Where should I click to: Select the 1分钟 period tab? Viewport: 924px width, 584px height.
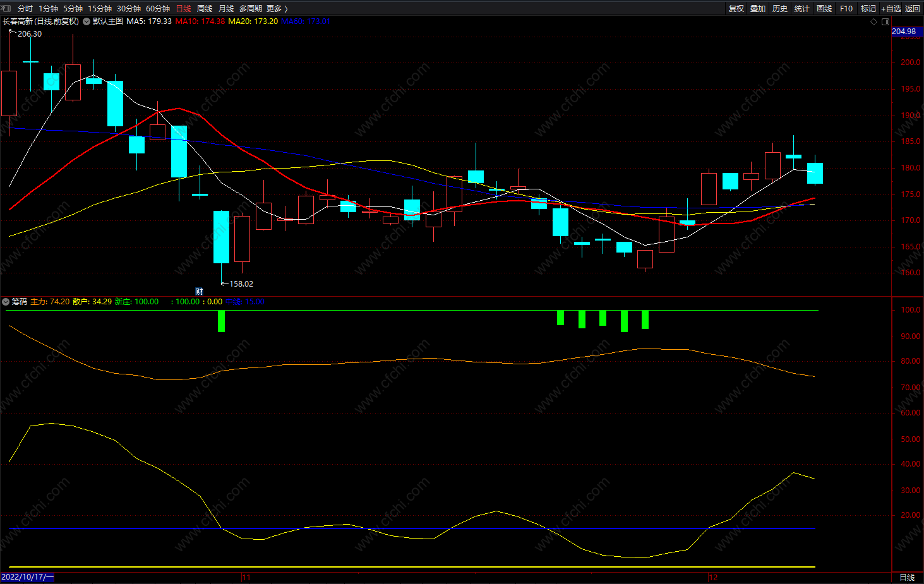pos(49,9)
